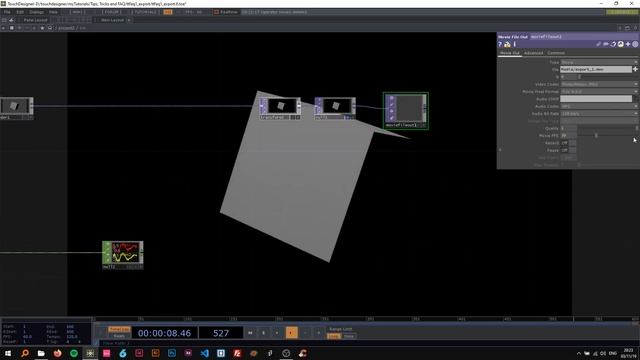Select Once in Range Limit
The width and height of the screenshot is (640, 360).
(349, 336)
